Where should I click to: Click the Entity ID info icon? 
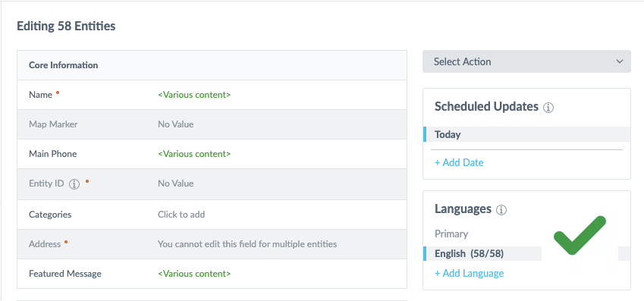74,184
